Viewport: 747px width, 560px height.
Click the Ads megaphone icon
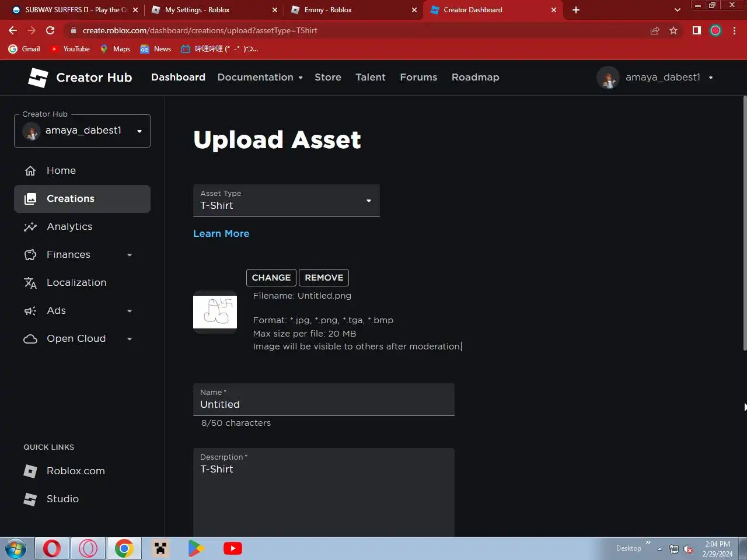[30, 311]
